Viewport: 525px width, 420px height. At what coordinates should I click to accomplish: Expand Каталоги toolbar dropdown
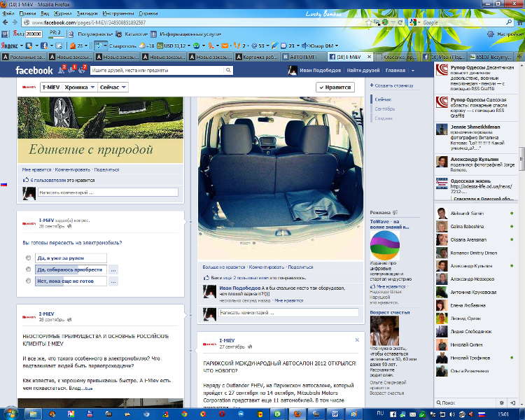point(136,34)
